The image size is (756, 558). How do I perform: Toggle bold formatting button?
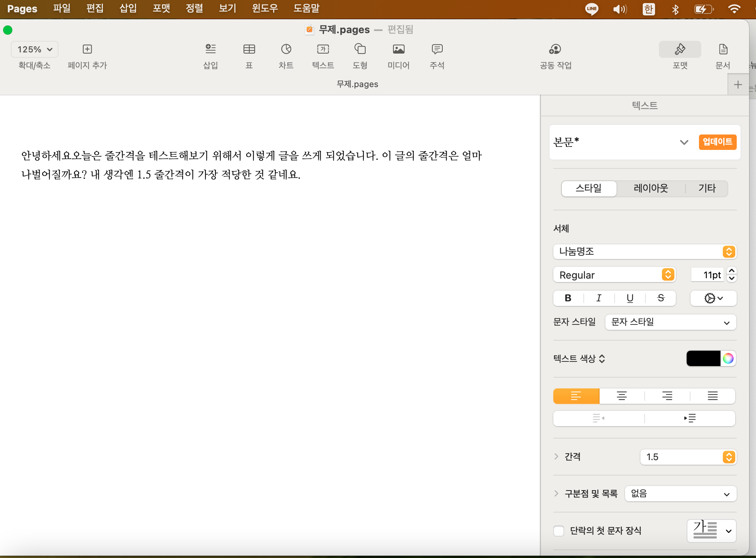(568, 298)
